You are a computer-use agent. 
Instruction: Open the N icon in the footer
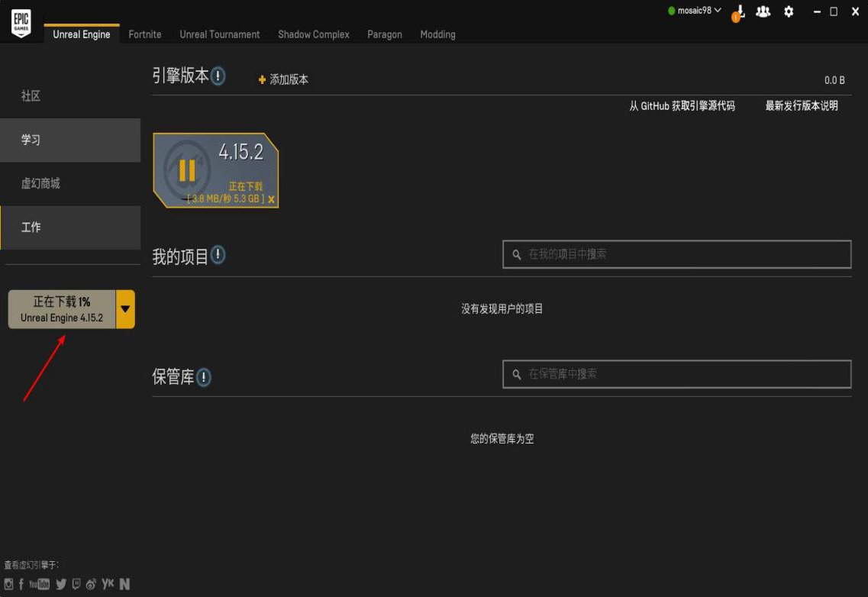point(124,584)
